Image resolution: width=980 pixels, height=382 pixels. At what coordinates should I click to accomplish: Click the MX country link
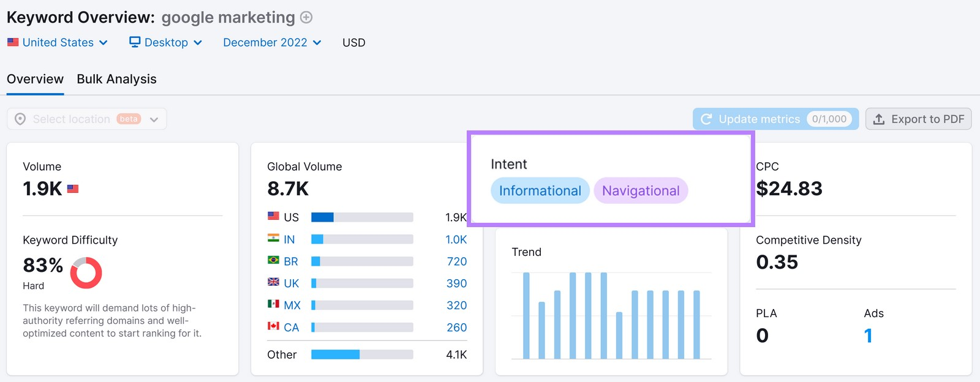coord(292,305)
